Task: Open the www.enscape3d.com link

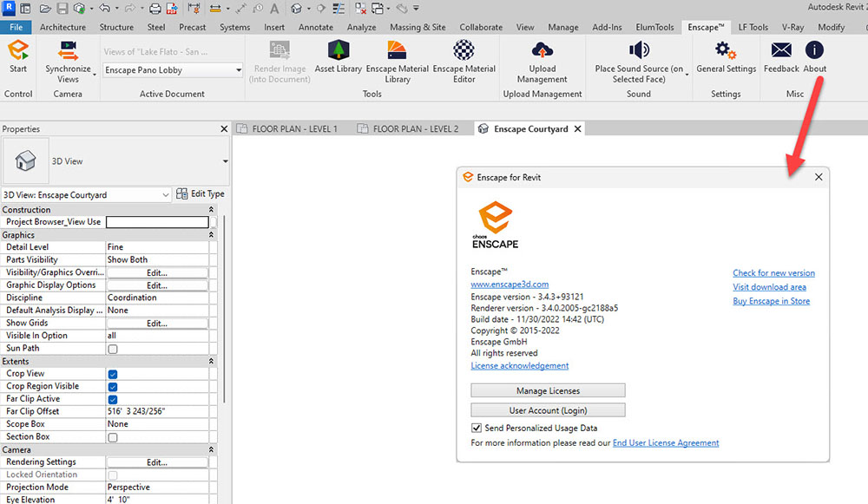Action: [510, 285]
